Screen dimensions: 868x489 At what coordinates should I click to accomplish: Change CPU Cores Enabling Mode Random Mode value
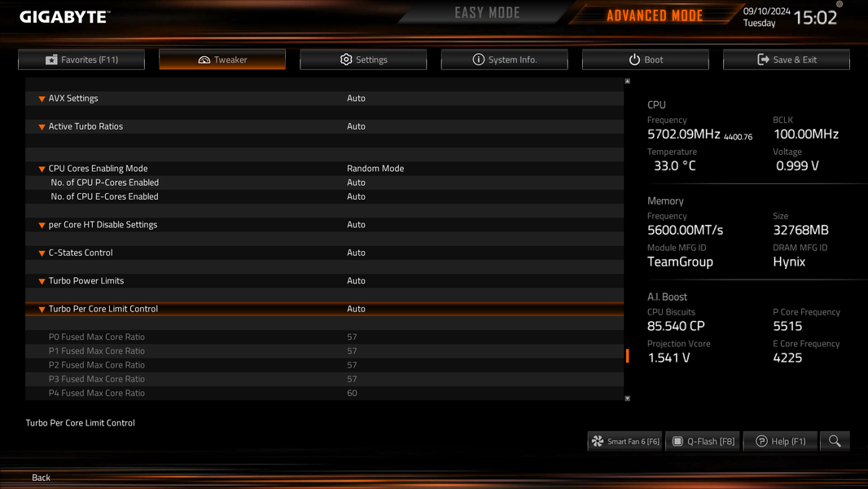tap(375, 169)
